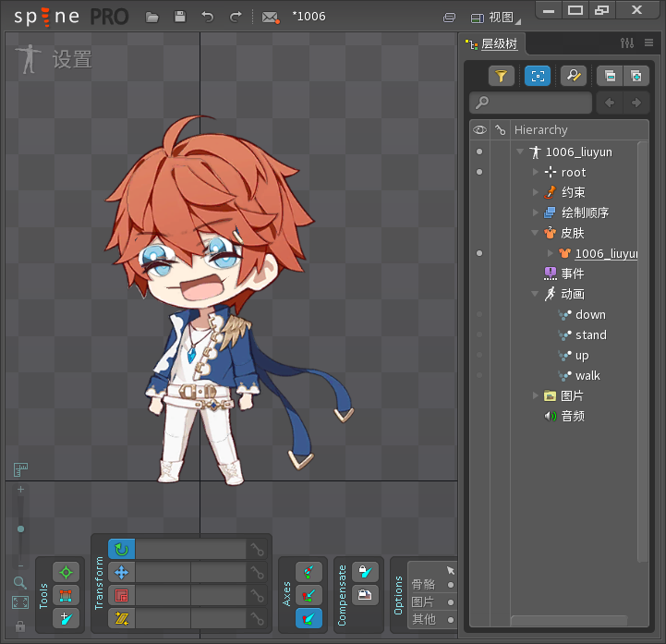Toggle visibility dot for walk animation
666x644 pixels.
tap(479, 375)
